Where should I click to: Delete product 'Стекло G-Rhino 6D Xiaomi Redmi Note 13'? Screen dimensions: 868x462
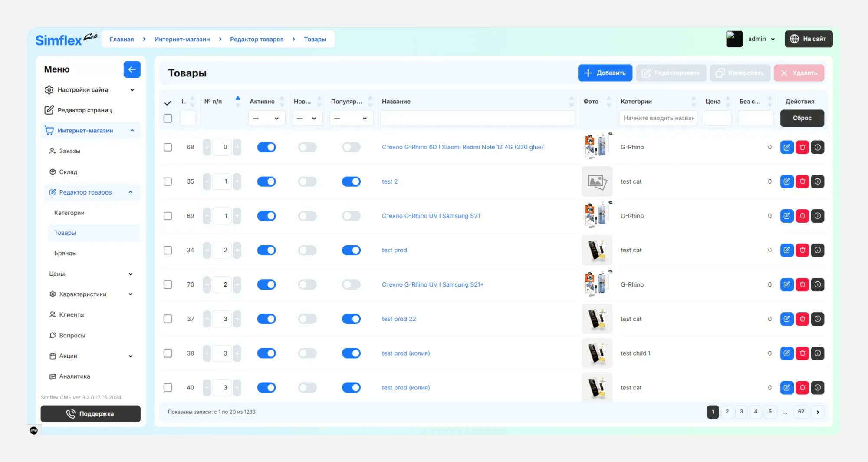point(802,147)
